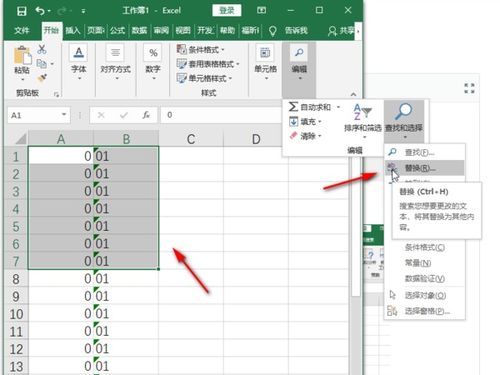The width and height of the screenshot is (500, 375).
Task: Click the 共享 share button
Action: 341,31
